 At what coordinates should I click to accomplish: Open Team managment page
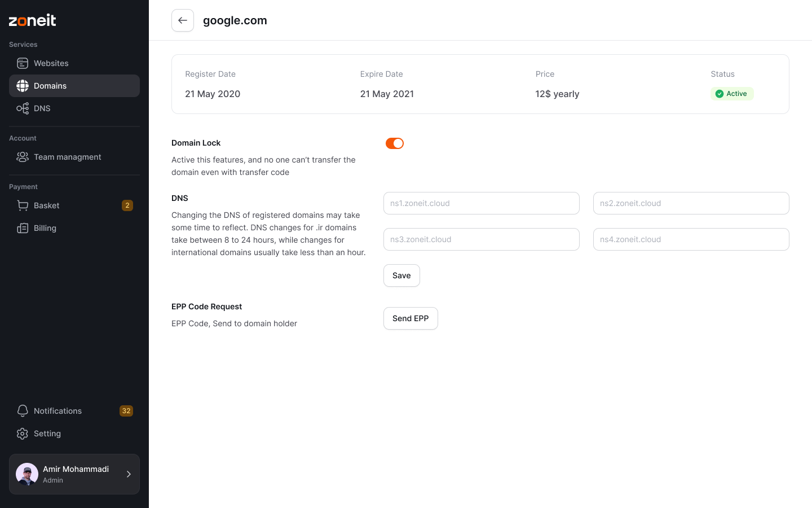tap(74, 157)
